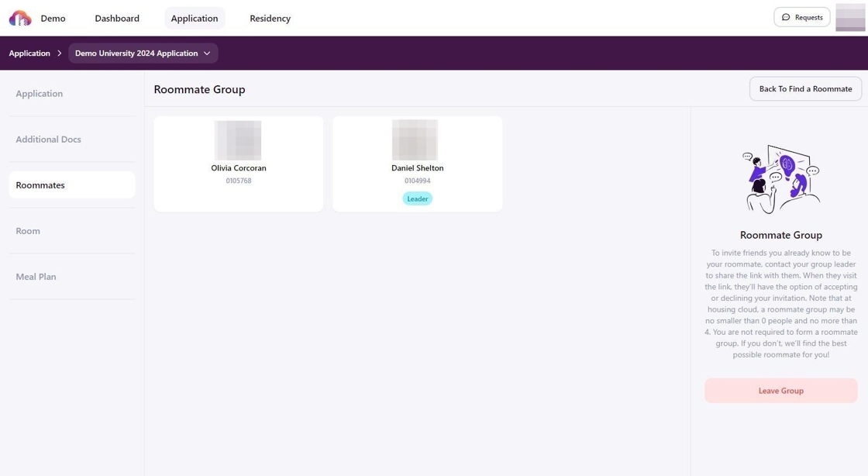
Task: Open the user profile avatar menu
Action: [x=850, y=18]
